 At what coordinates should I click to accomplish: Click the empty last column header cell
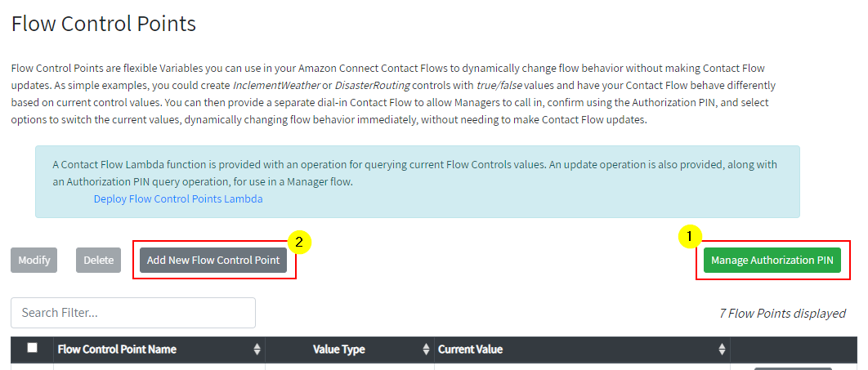[x=794, y=350]
